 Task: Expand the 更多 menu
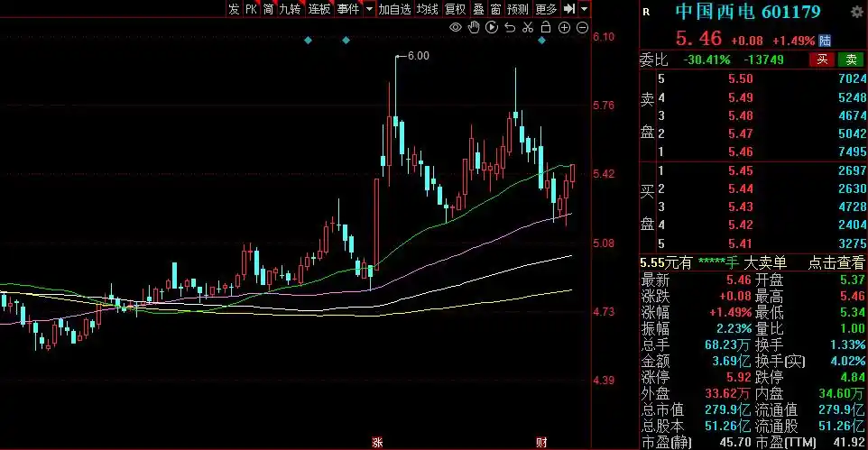(546, 9)
